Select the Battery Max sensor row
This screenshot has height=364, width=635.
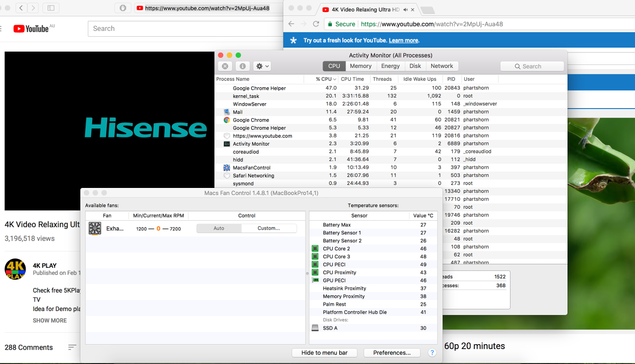pos(373,225)
